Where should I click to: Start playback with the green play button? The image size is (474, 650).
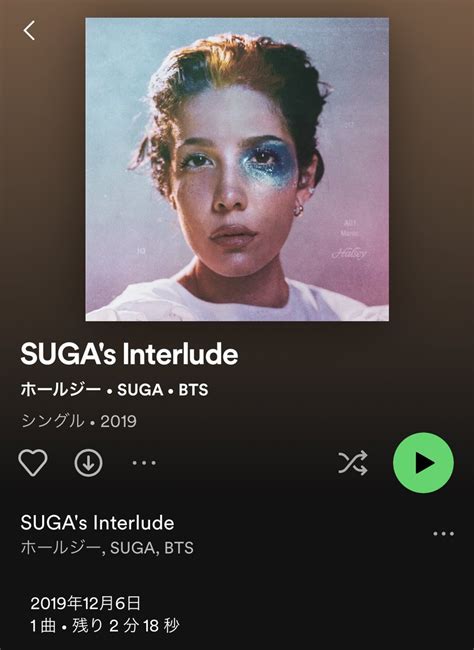[423, 463]
